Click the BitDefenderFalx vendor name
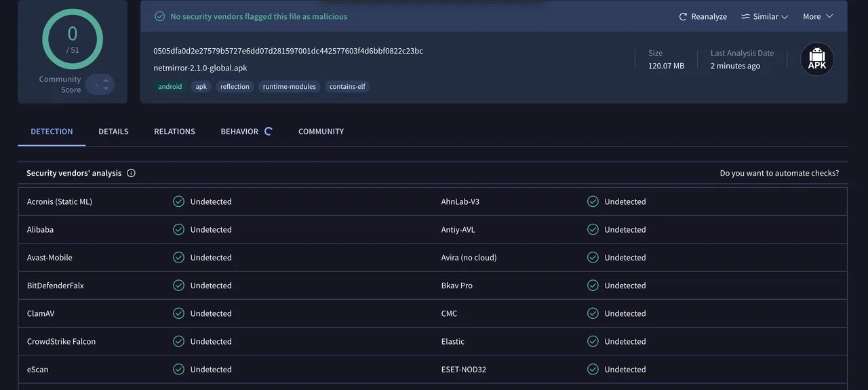 click(56, 286)
